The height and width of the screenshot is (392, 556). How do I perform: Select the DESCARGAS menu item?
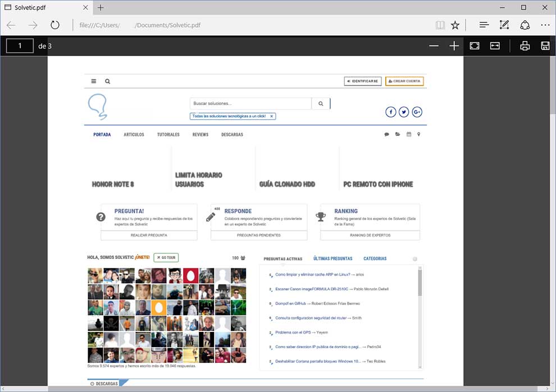(233, 135)
